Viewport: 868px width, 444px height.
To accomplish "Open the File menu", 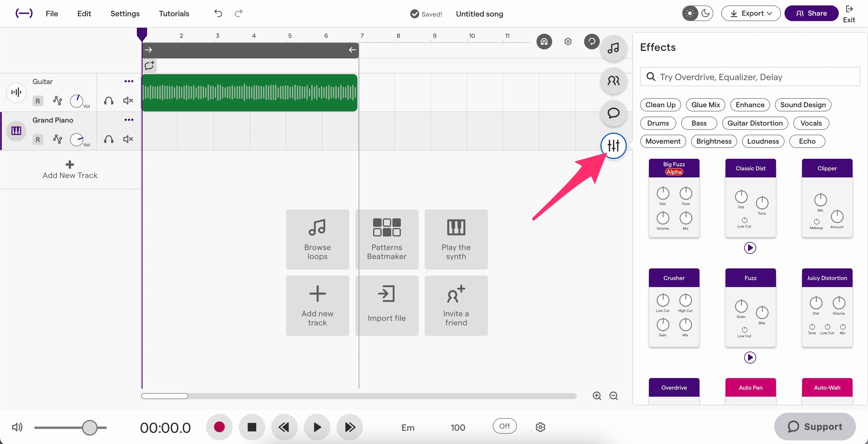I will click(52, 14).
